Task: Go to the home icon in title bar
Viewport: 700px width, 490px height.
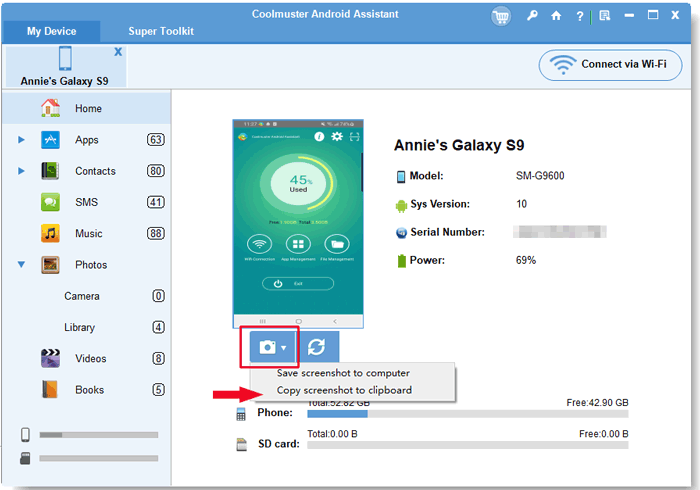Action: click(556, 16)
